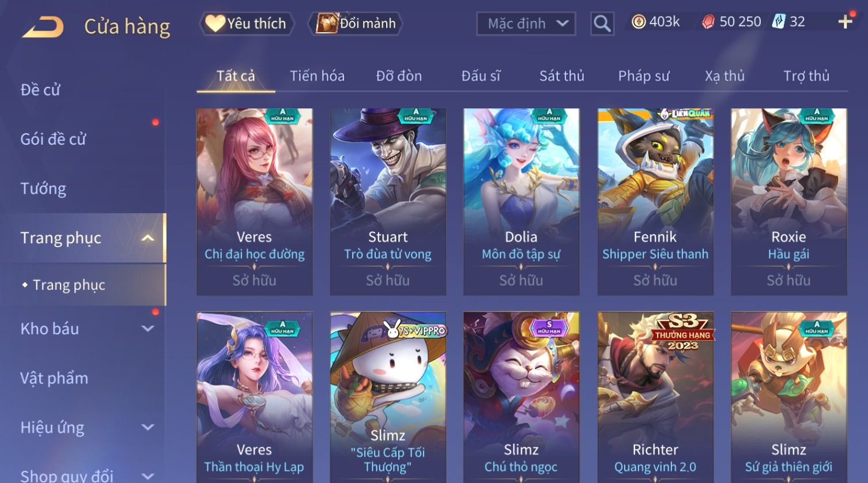Open Tướng in the sidebar
Viewport: 868px width, 483px height.
[x=43, y=188]
